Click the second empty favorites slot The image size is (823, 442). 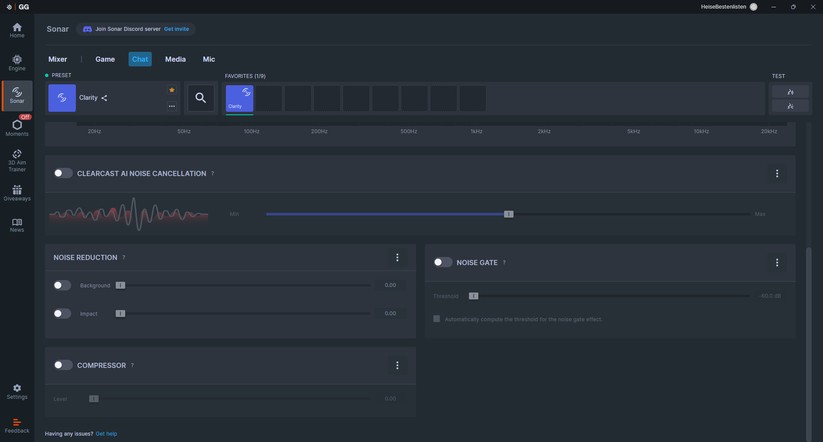click(298, 98)
